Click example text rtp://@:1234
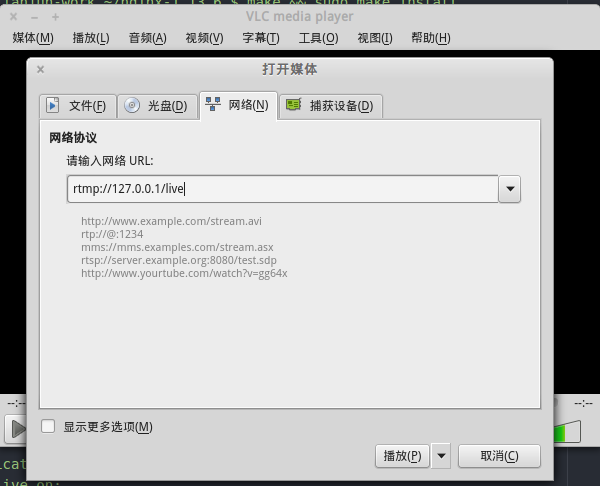The height and width of the screenshot is (486, 600). [112, 234]
